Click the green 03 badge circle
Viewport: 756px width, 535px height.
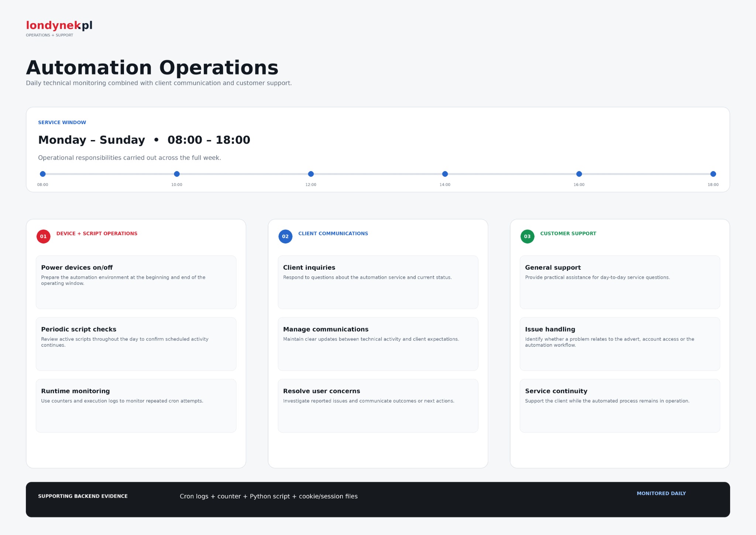(x=528, y=236)
